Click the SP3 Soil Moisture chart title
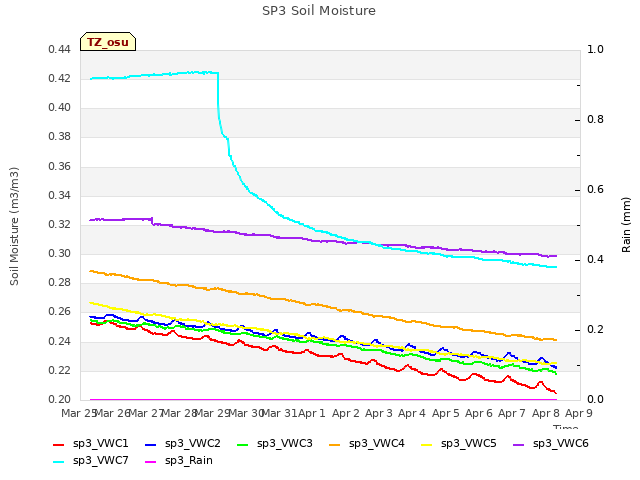Image resolution: width=640 pixels, height=480 pixels. (x=319, y=11)
